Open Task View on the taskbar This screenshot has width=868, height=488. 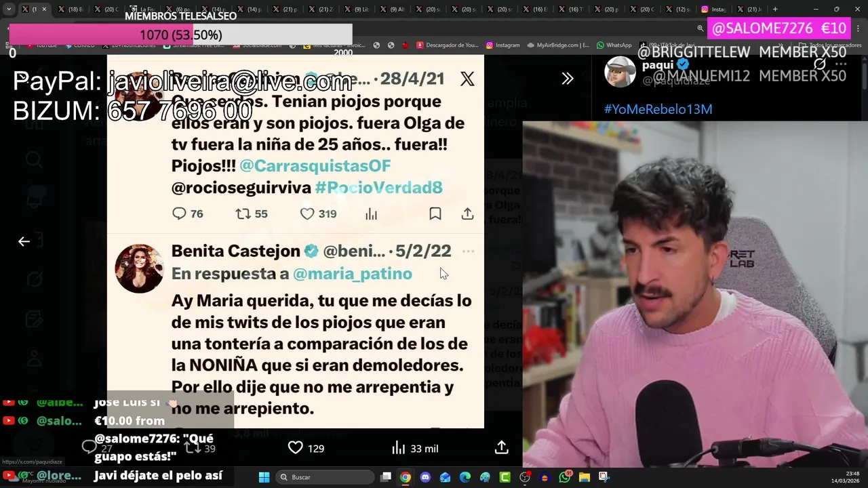tap(386, 477)
